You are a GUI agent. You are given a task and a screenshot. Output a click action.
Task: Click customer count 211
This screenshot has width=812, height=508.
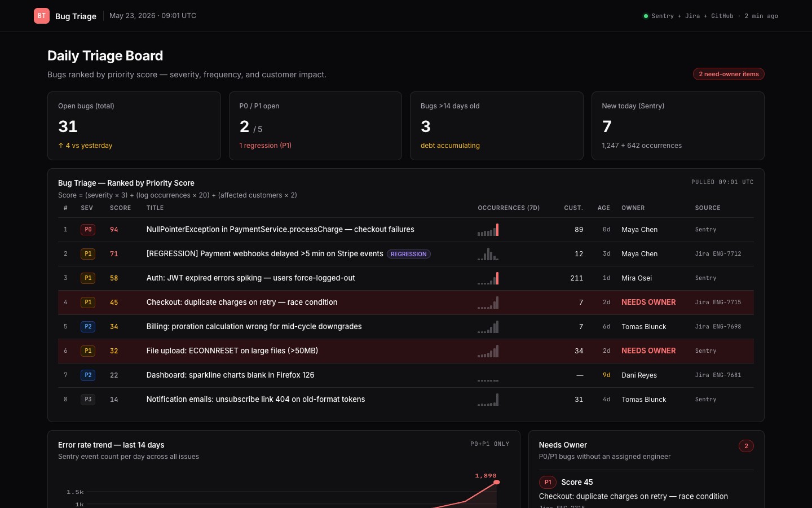pos(577,278)
